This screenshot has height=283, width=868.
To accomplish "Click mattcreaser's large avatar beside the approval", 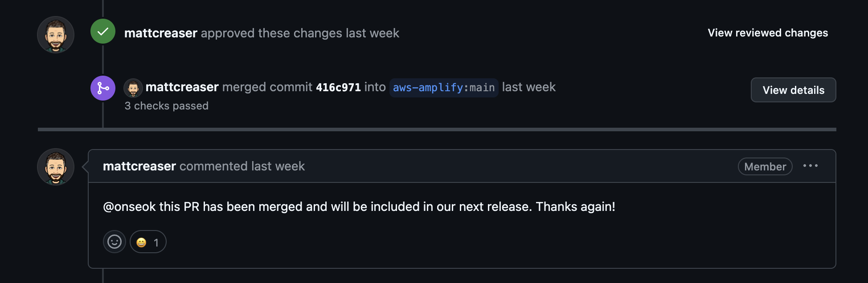I will [x=56, y=35].
